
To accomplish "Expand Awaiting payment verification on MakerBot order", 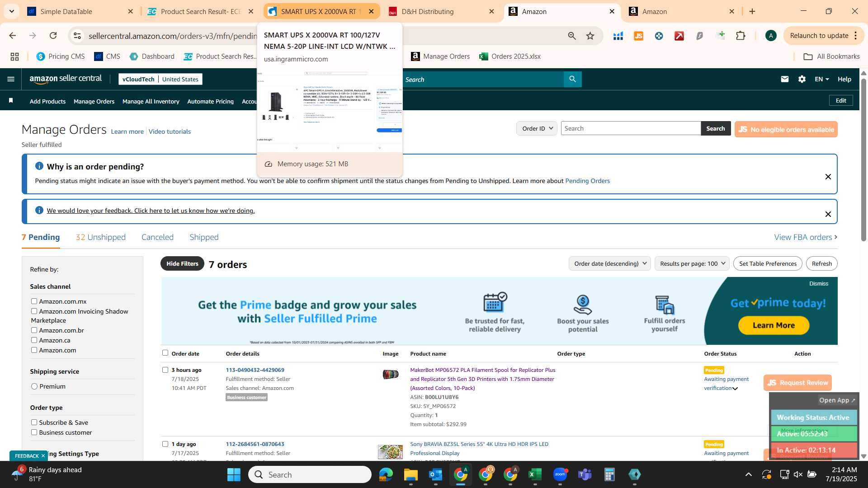I will (735, 389).
